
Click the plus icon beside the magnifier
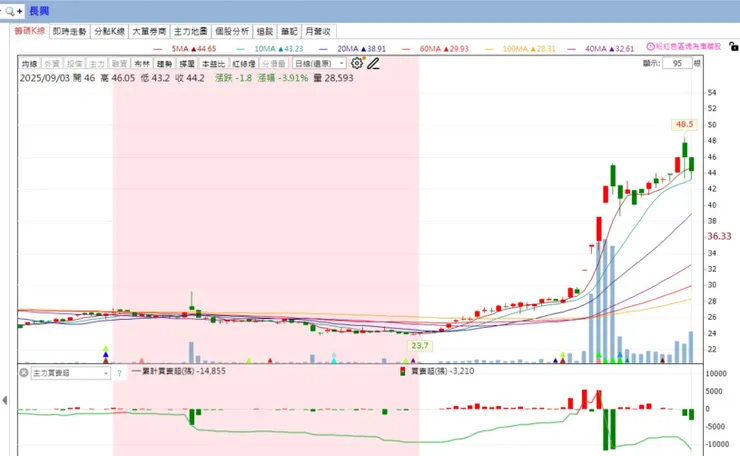pos(20,11)
